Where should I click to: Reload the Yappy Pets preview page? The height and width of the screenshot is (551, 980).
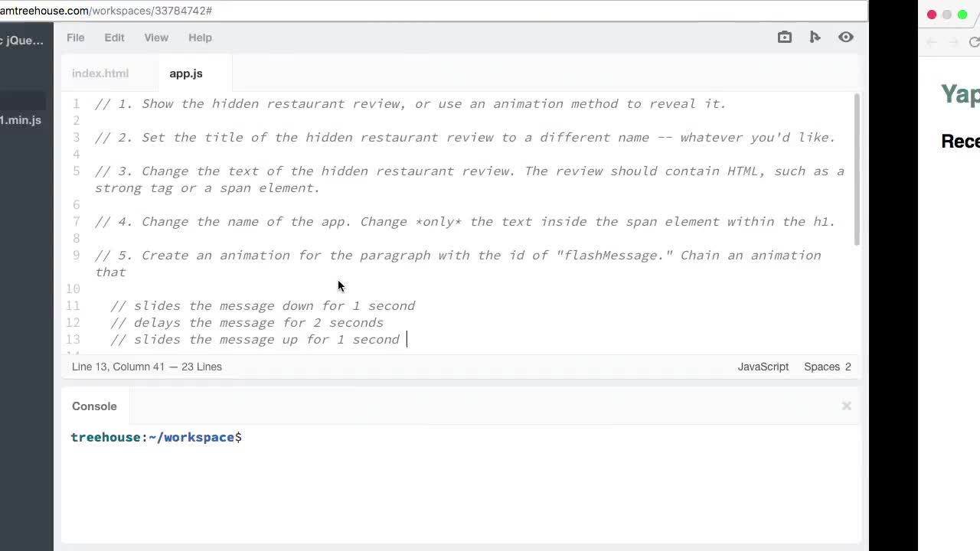(x=975, y=42)
